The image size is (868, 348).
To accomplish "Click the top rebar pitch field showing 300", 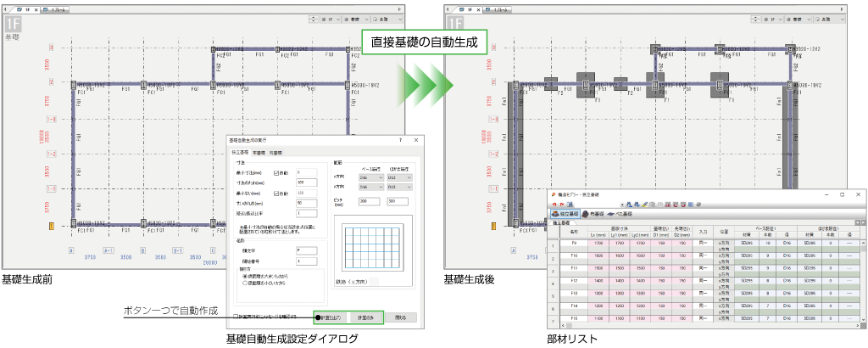I will (397, 201).
